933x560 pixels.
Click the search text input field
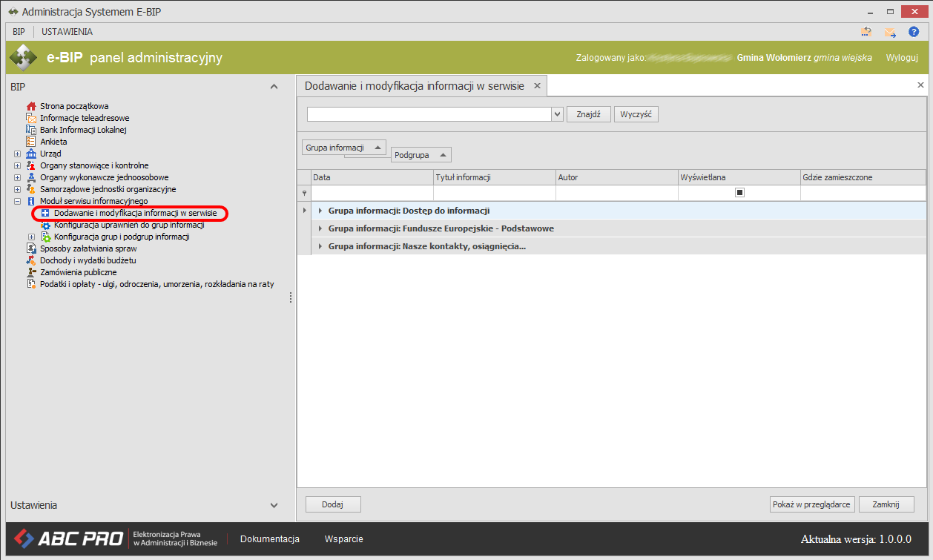[x=429, y=114]
